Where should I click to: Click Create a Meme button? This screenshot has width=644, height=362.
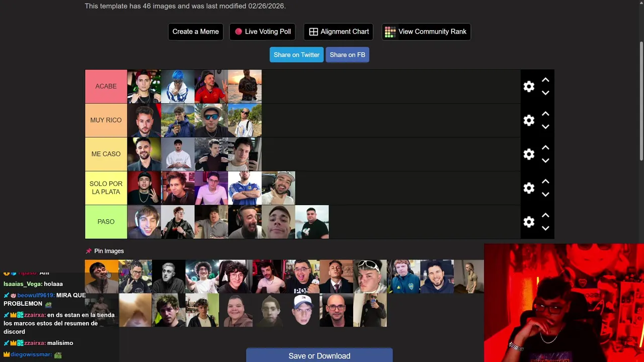click(195, 32)
